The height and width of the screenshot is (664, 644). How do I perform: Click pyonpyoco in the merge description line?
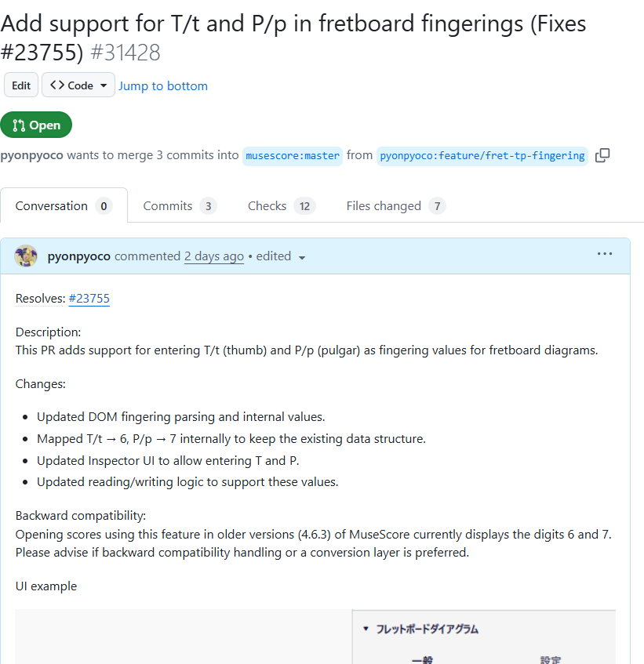(x=31, y=155)
